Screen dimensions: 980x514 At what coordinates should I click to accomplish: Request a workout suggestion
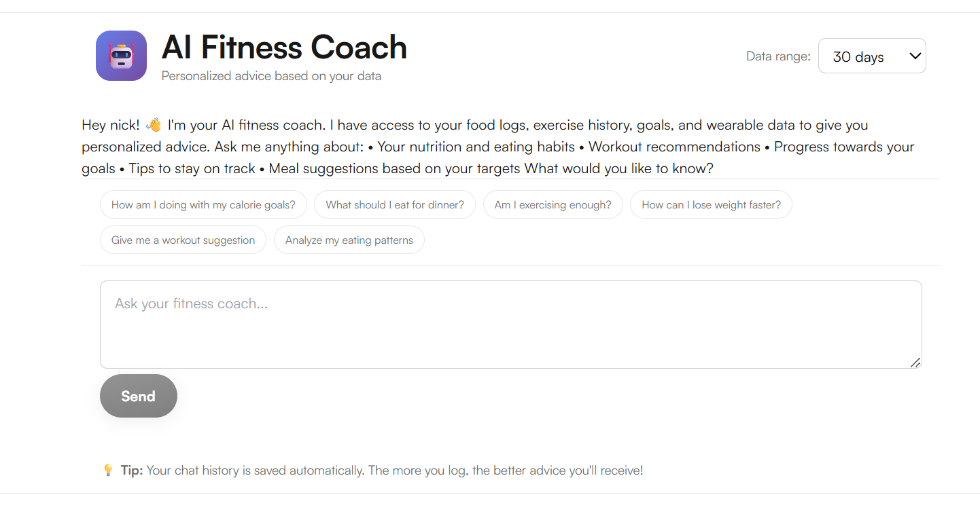[183, 240]
